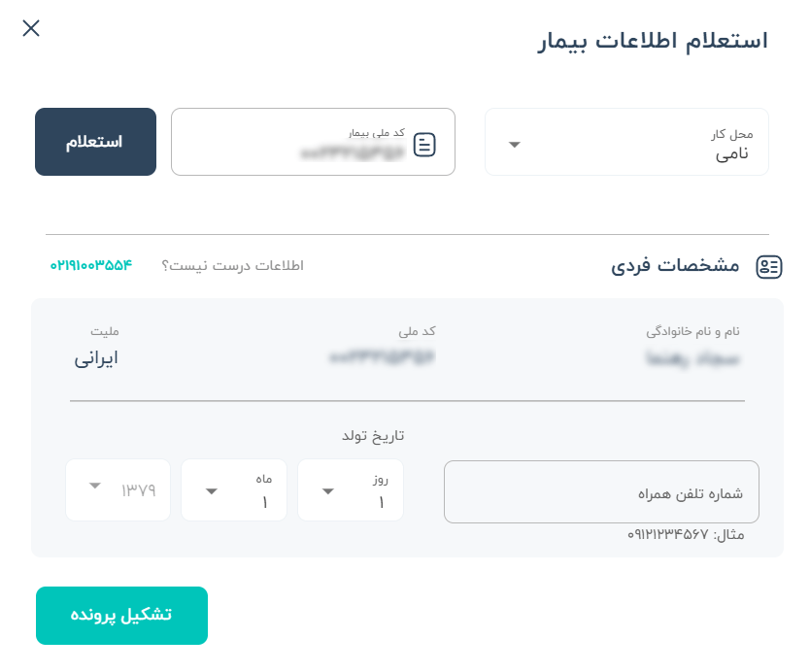Click the مثال example phone hint text

click(x=686, y=535)
